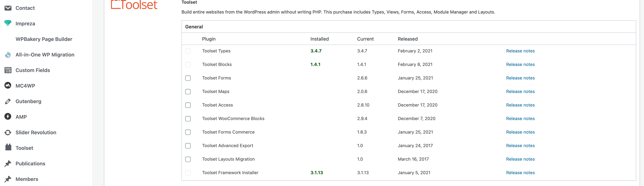Screen dimensions: 644x186
Task: Open the MC4WP menu item
Action: 25,86
